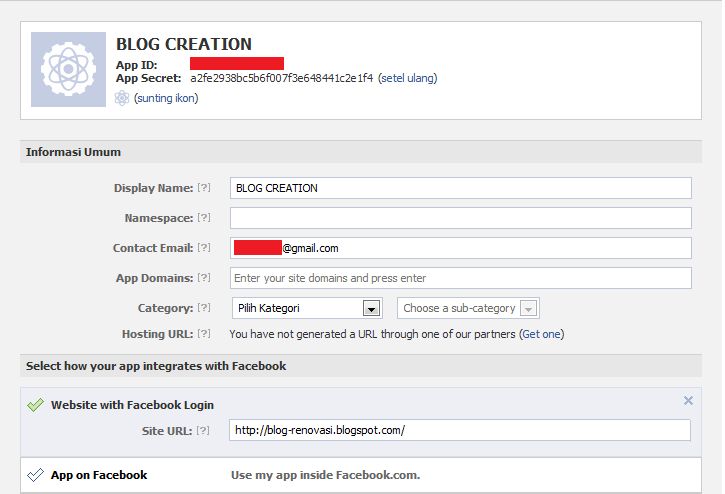Image resolution: width=725 pixels, height=494 pixels.
Task: Toggle the Website with Facebook Login checkmark
Action: [35, 405]
